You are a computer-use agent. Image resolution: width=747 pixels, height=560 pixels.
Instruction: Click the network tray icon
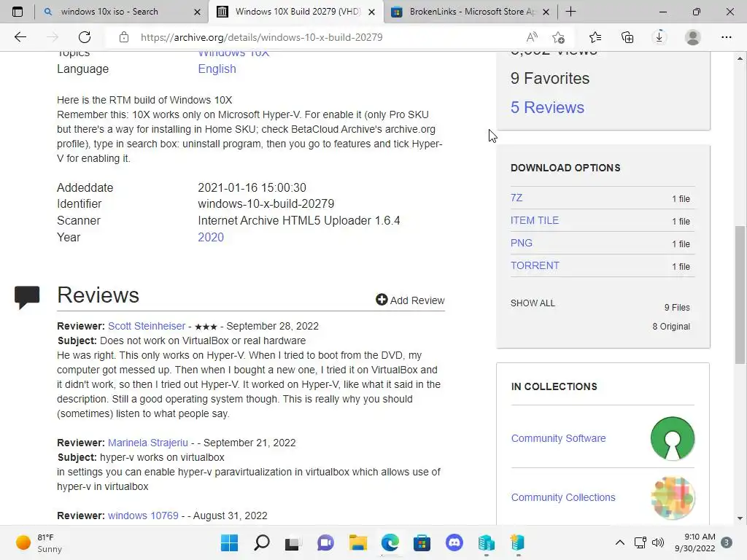(640, 542)
